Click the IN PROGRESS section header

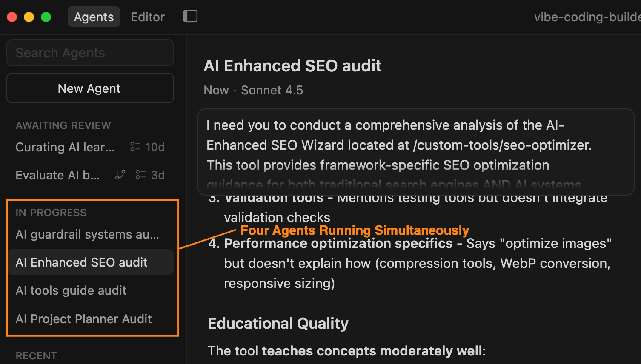pyautogui.click(x=51, y=213)
